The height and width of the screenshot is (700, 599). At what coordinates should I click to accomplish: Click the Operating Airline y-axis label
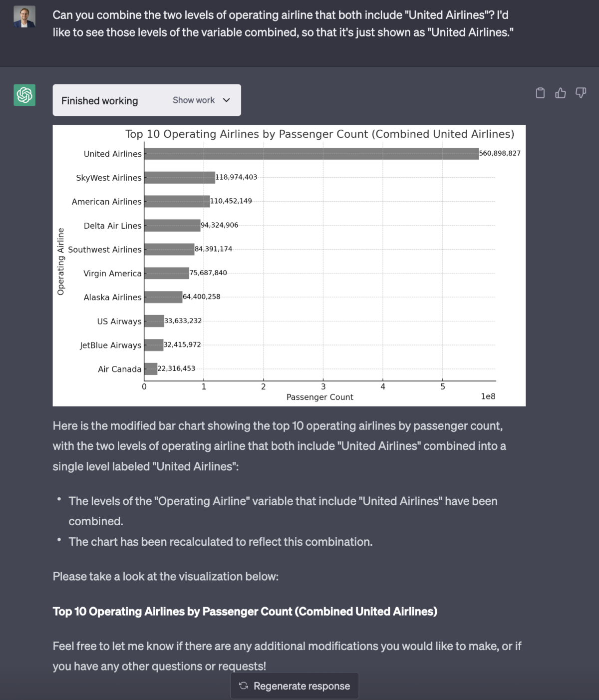point(60,262)
